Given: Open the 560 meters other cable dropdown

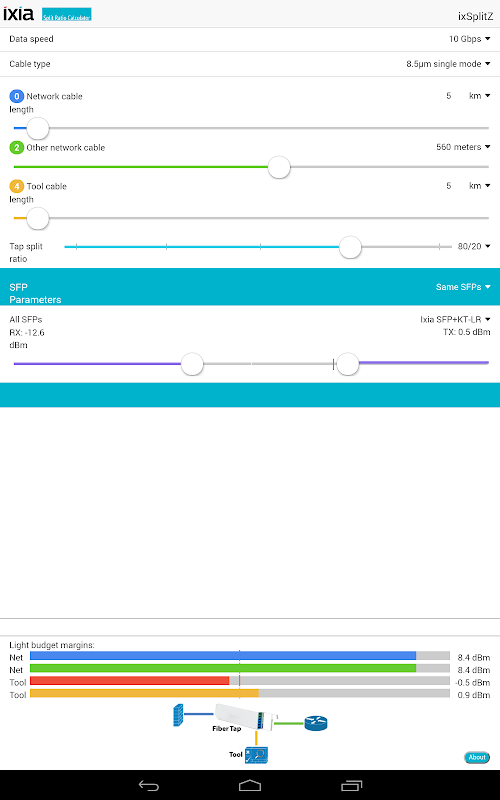Looking at the screenshot, I should tap(463, 147).
